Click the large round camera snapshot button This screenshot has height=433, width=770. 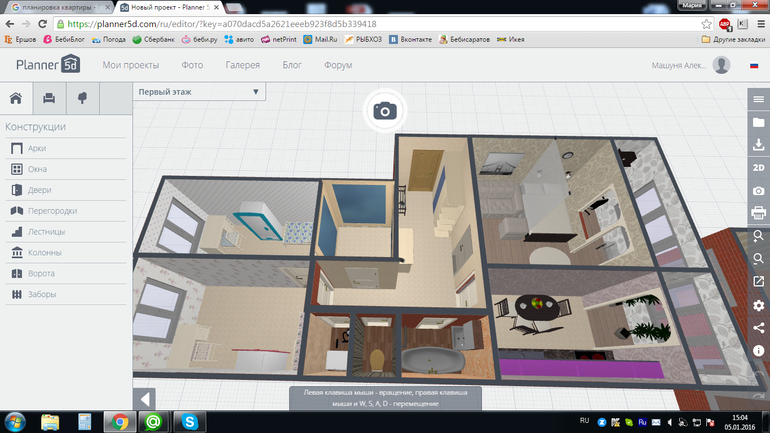[x=384, y=110]
